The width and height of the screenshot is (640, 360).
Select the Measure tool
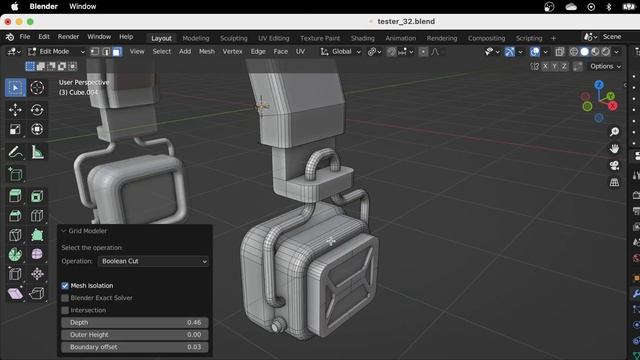coord(37,152)
